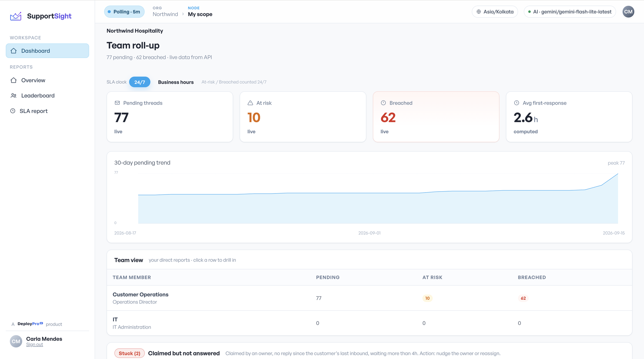This screenshot has height=359, width=644.
Task: Click the Overview house icon
Action: pyautogui.click(x=14, y=80)
